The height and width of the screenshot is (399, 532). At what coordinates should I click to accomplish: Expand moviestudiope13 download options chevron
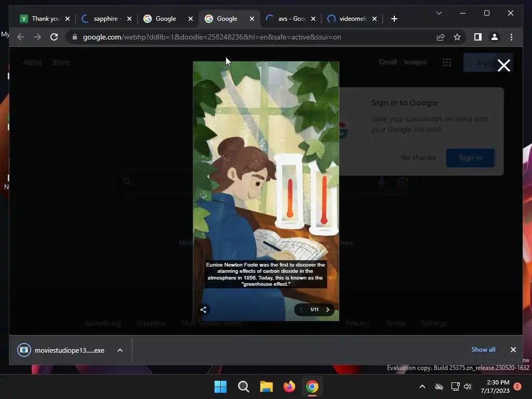[x=120, y=350]
